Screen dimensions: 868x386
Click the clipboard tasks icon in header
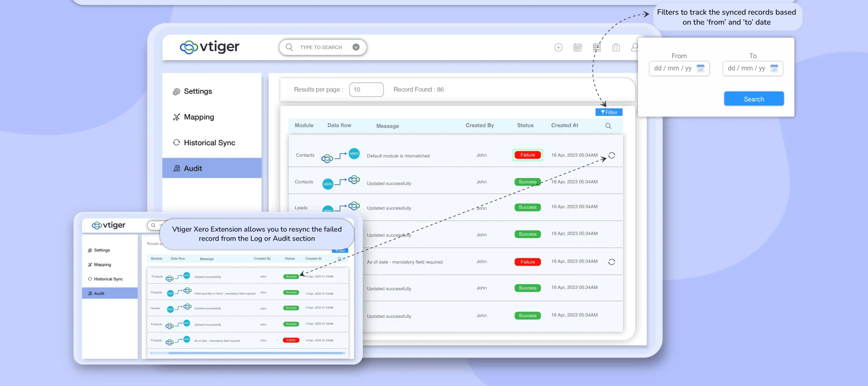coord(616,47)
